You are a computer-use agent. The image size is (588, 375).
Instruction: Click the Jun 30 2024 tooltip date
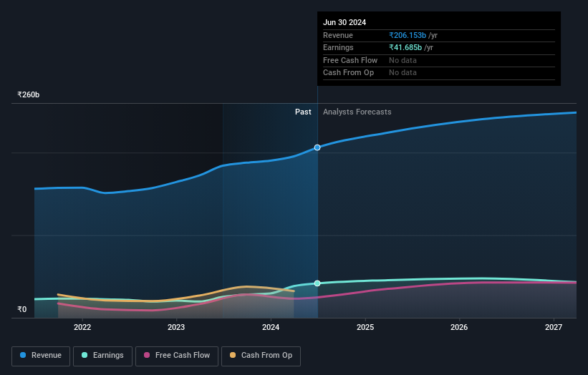point(344,22)
